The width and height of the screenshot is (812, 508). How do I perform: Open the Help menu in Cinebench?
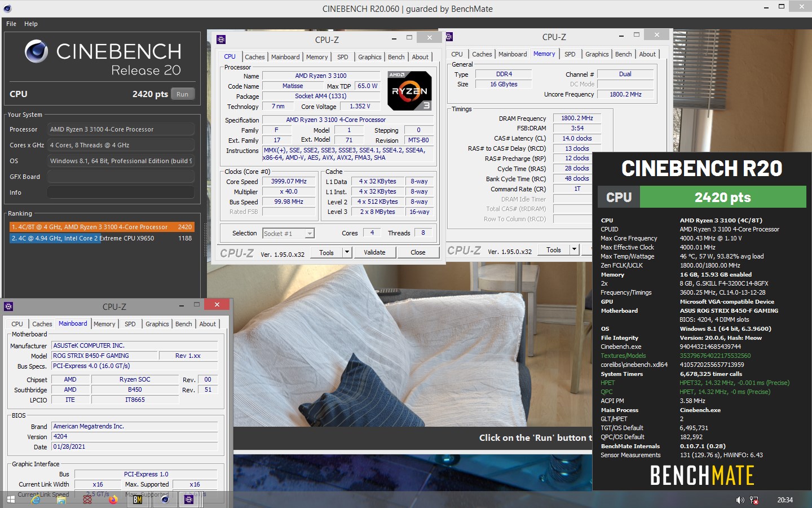pyautogui.click(x=31, y=24)
